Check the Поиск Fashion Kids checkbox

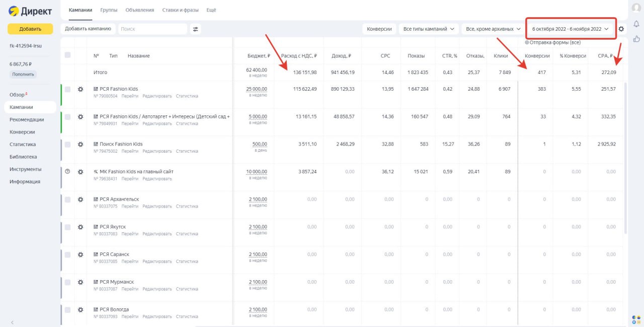click(x=67, y=144)
